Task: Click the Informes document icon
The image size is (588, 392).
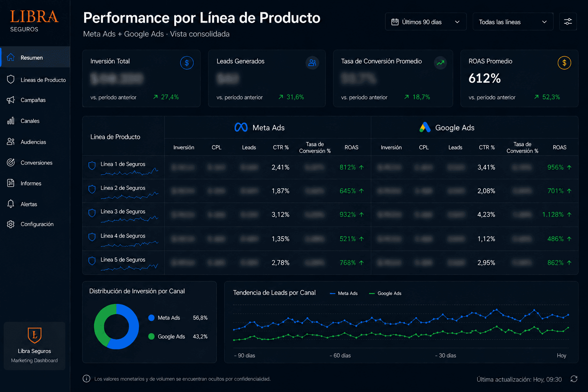Action: click(x=11, y=183)
